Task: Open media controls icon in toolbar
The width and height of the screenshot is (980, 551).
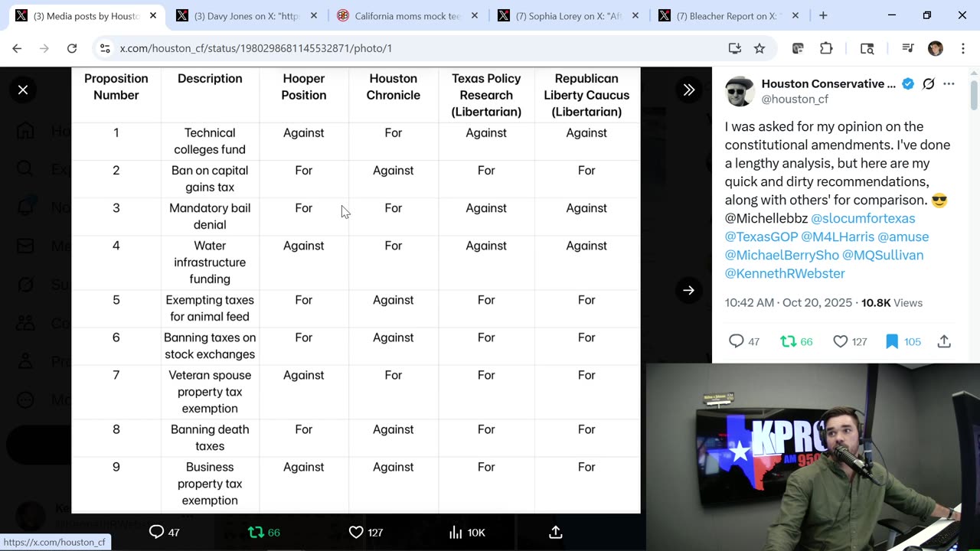Action: tap(908, 48)
